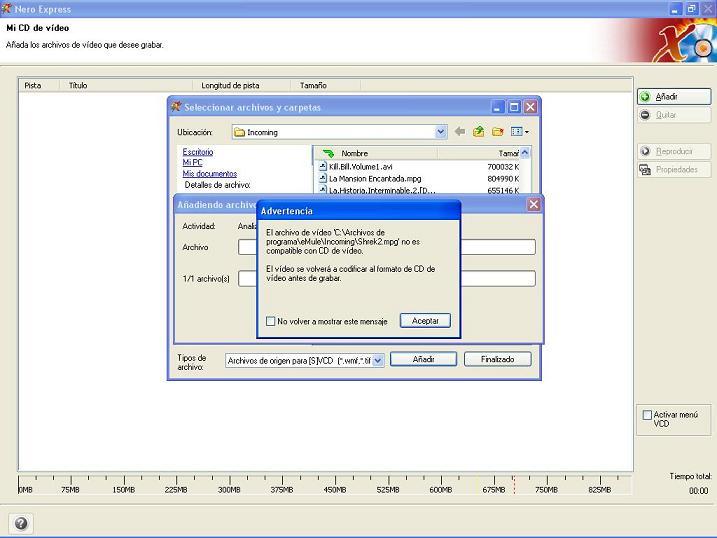The width and height of the screenshot is (717, 538).
Task: Click the Archivo progress field
Action: coord(386,247)
